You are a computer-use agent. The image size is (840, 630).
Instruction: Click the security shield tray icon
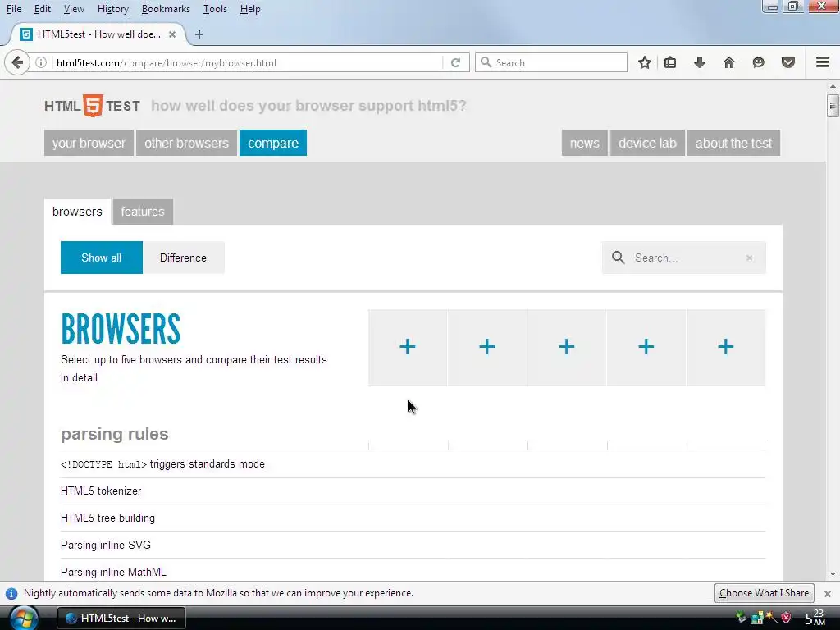pyautogui.click(x=787, y=618)
